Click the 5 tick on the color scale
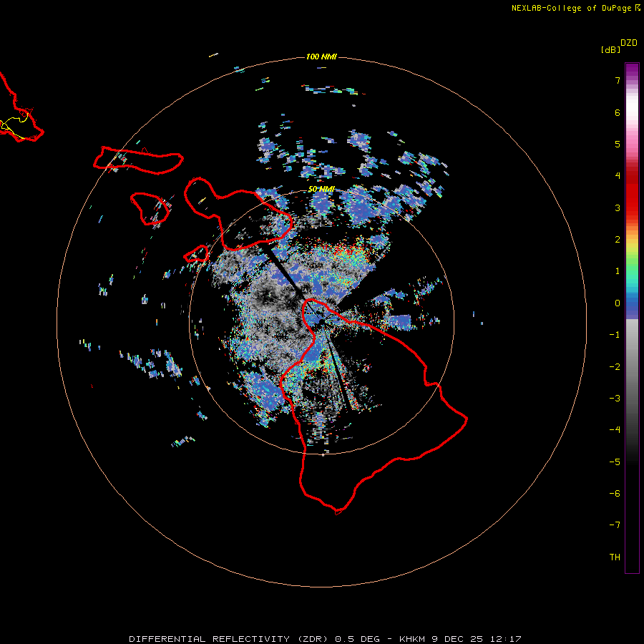Image resolution: width=644 pixels, height=644 pixels. pyautogui.click(x=618, y=144)
